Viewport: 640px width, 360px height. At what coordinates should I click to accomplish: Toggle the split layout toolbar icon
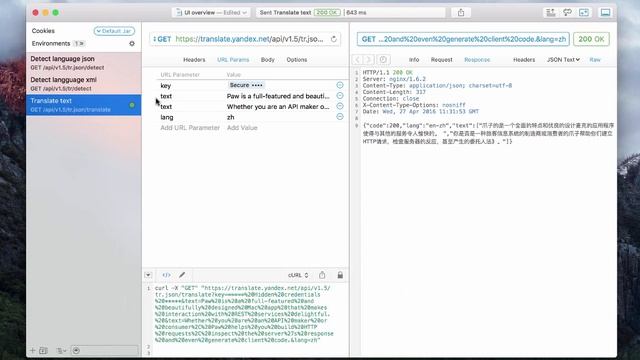pos(584,13)
